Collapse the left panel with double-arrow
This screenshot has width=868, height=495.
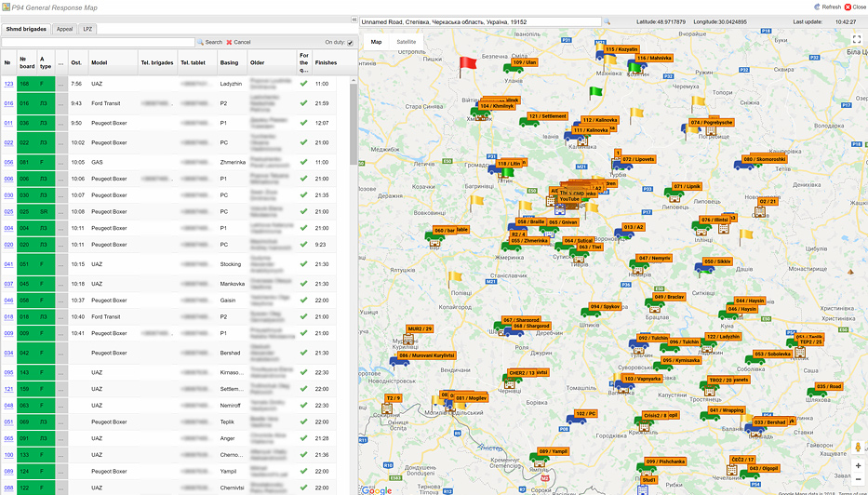354,20
